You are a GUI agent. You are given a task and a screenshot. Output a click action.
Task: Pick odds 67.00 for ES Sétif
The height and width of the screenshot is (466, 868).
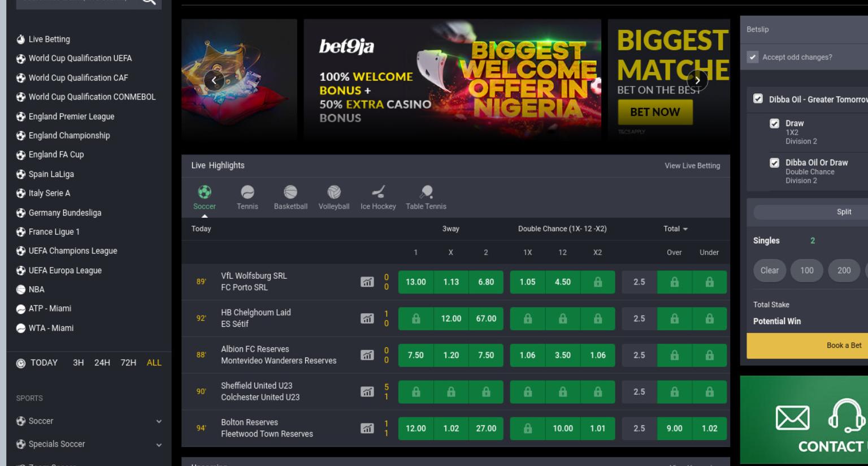point(486,319)
